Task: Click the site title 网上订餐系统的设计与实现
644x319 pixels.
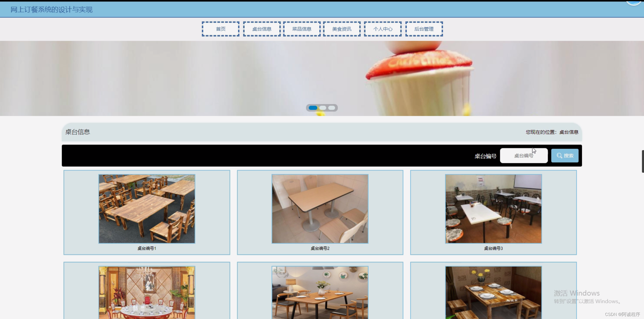Action: (51, 10)
